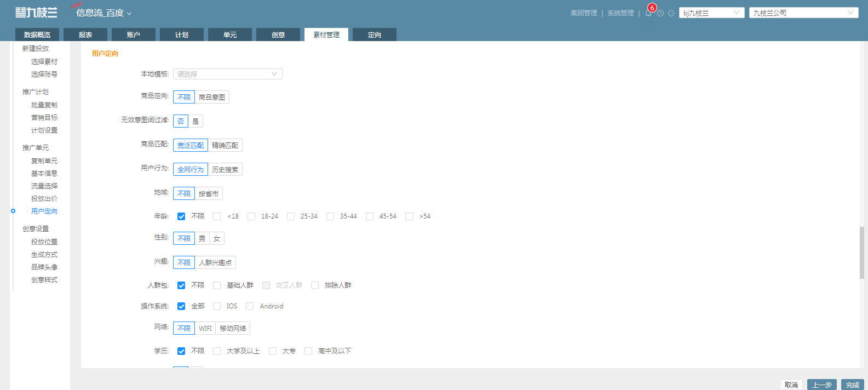Check the 35-44 age checkbox
This screenshot has width=868, height=390.
(330, 216)
